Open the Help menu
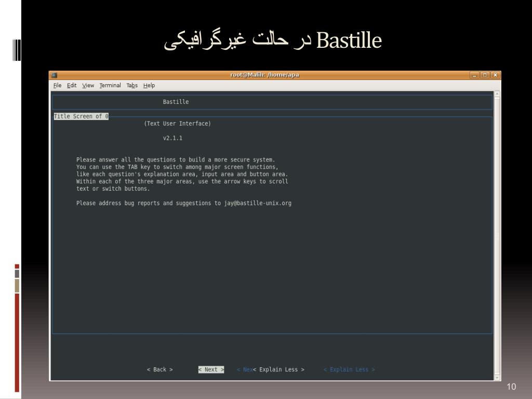This screenshot has width=532, height=399. tap(149, 86)
